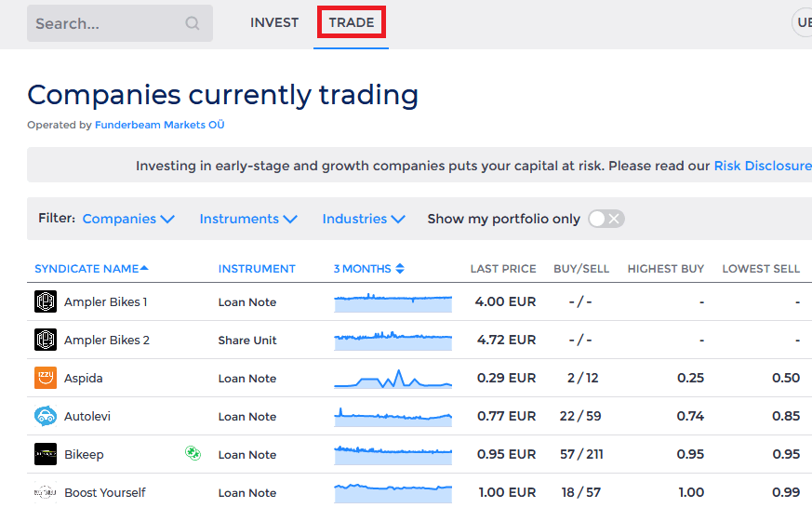The height and width of the screenshot is (508, 812).
Task: Select the Autolevi syndicate name
Action: (x=87, y=416)
